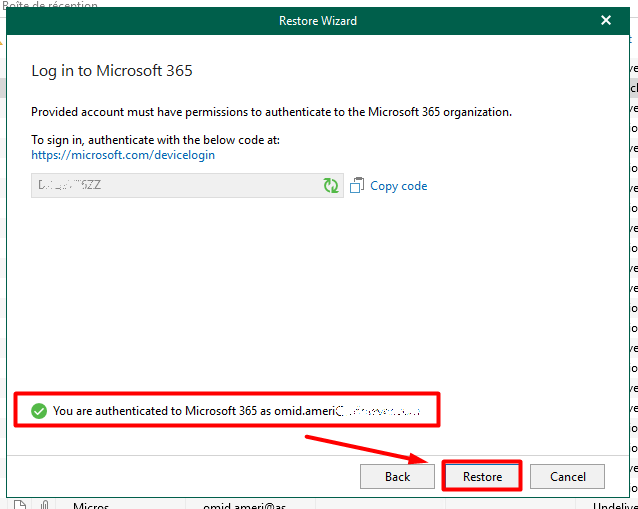Click the Restore button
This screenshot has height=509, width=638.
point(482,476)
